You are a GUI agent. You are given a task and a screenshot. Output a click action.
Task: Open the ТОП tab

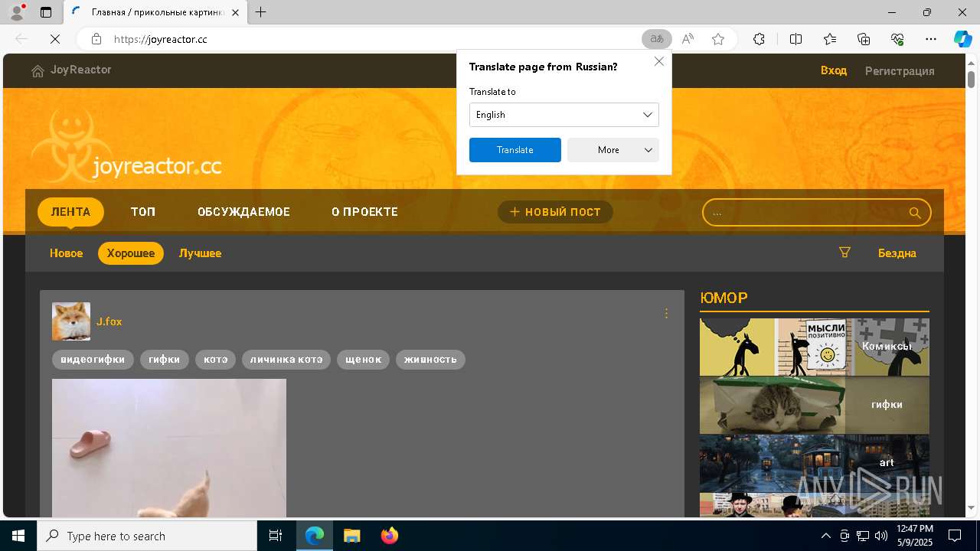pyautogui.click(x=143, y=212)
